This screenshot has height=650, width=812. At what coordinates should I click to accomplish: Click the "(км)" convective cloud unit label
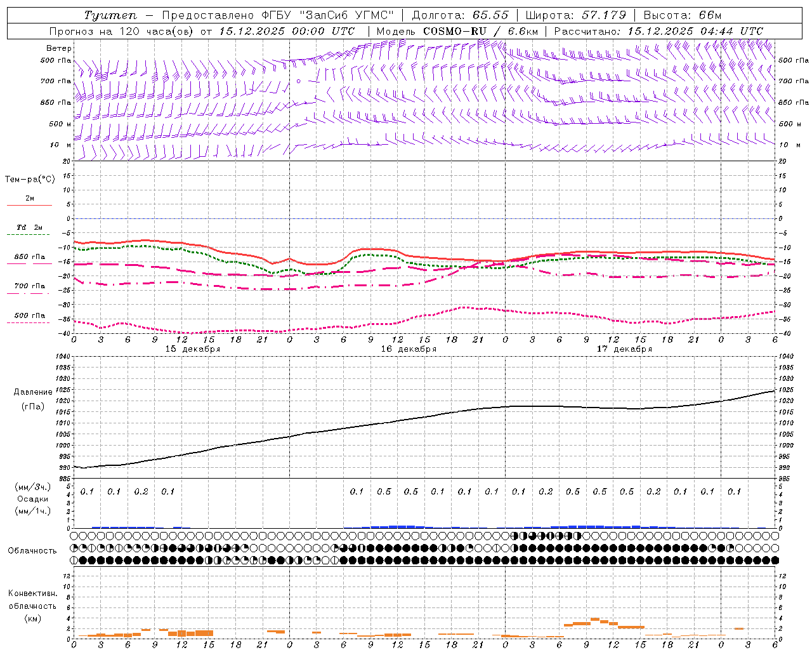33,618
